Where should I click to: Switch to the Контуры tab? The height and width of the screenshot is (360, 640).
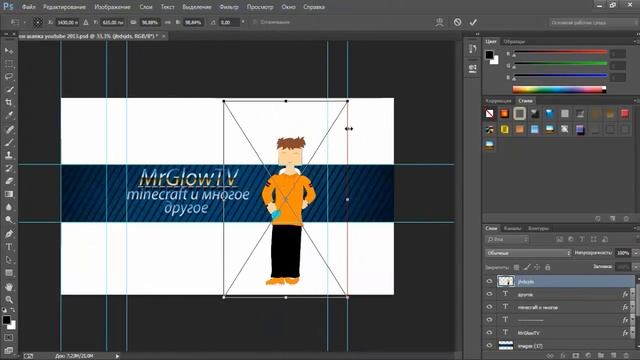click(x=538, y=228)
